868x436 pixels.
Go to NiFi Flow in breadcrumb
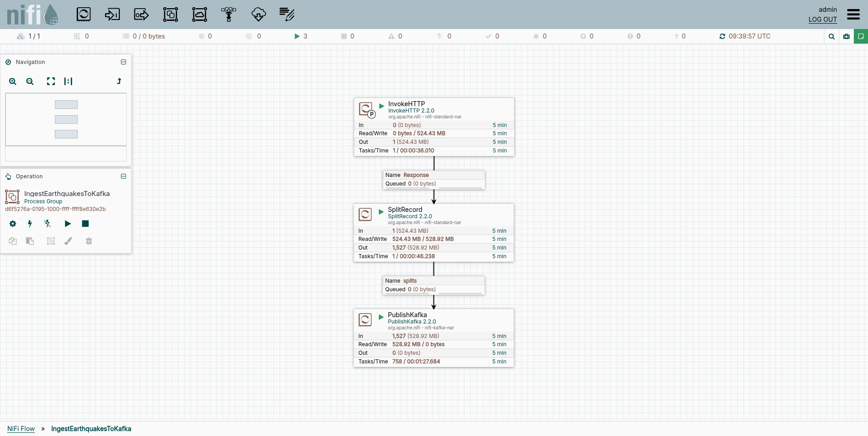point(21,429)
